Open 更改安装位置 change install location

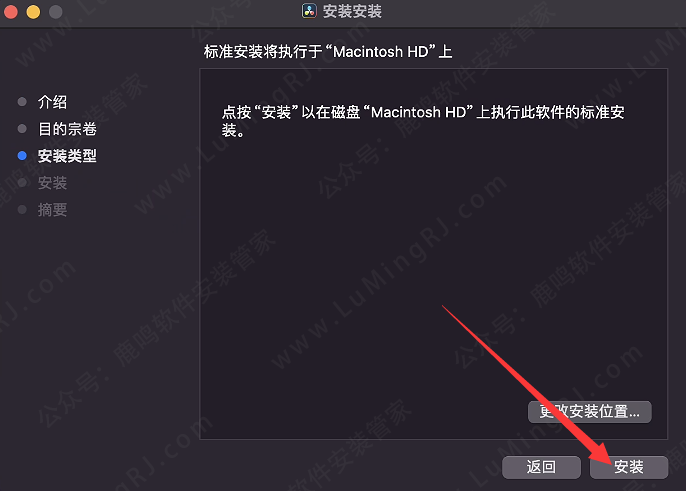coord(589,412)
